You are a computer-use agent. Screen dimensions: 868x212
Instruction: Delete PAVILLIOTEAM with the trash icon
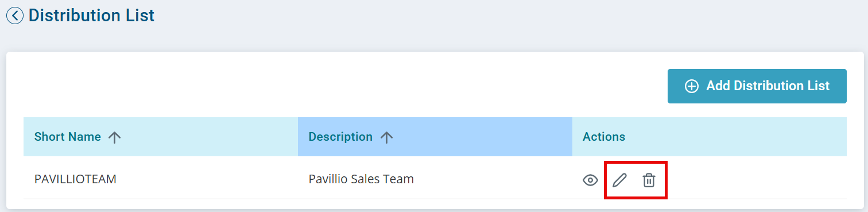(649, 180)
